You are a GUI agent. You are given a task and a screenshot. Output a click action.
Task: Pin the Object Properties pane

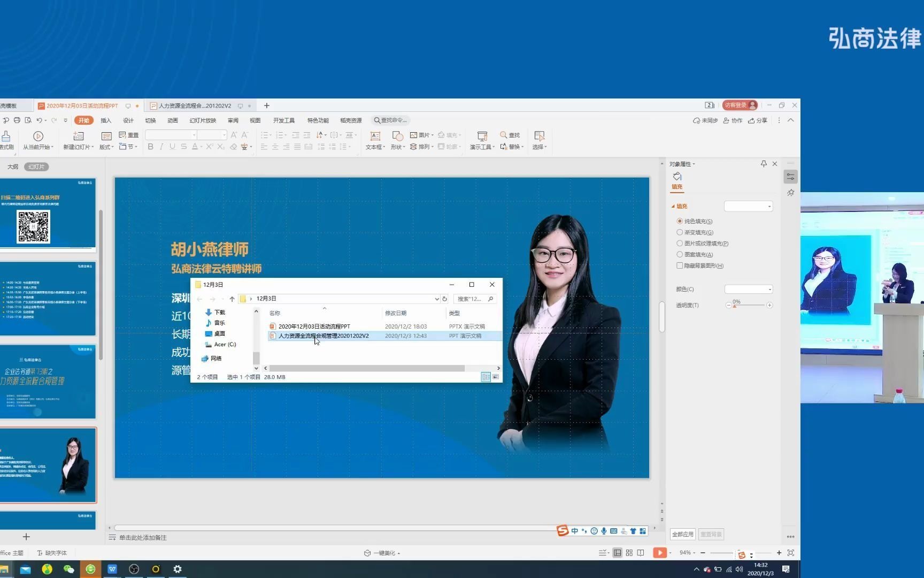(764, 164)
